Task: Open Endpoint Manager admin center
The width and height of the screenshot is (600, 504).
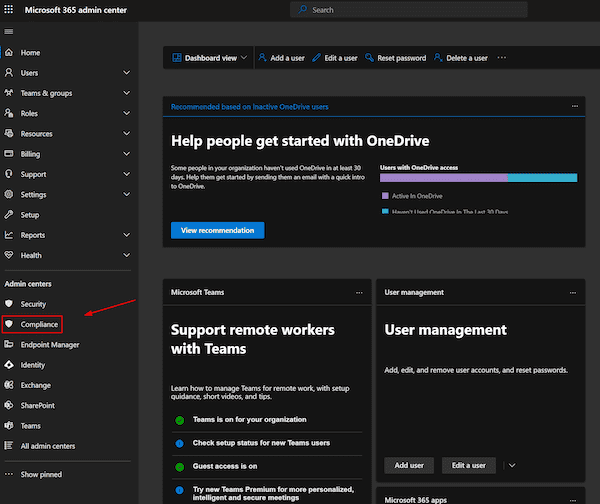Action: tap(50, 345)
